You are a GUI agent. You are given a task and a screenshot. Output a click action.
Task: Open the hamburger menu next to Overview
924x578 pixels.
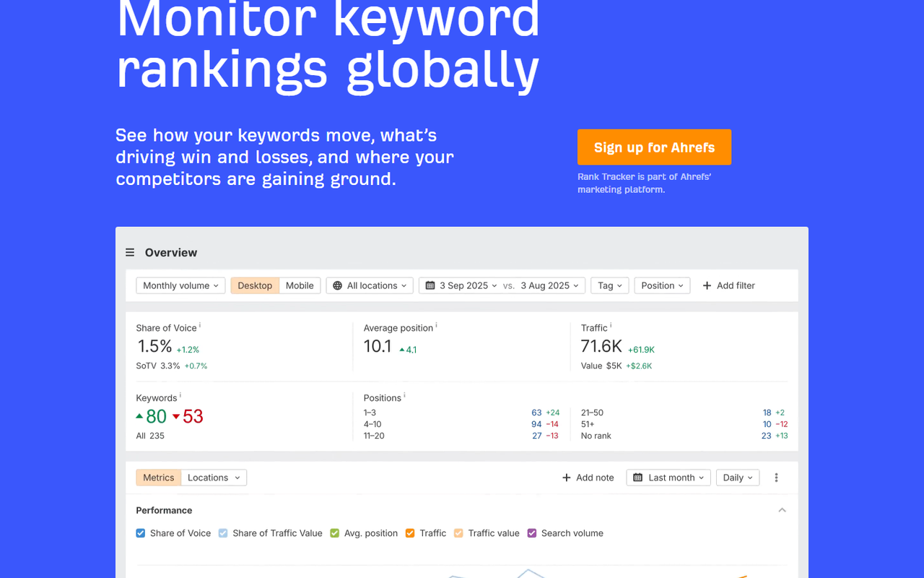pos(130,252)
